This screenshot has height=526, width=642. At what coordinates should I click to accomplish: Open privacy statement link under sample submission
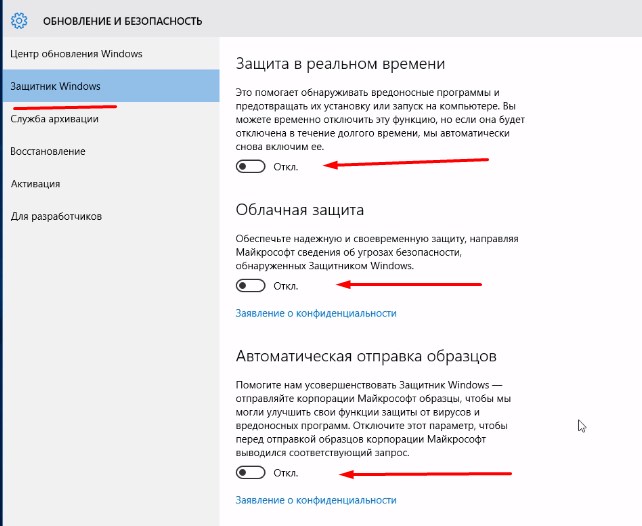(316, 500)
